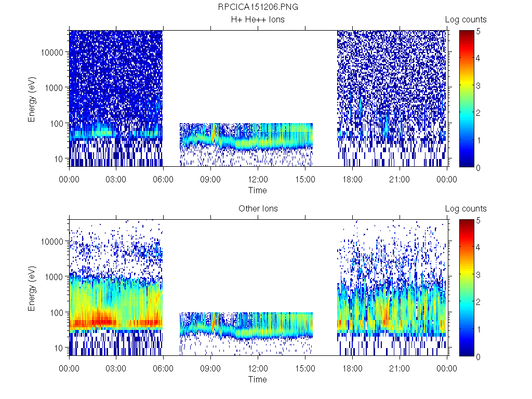Click the 0 label on H+ He++ colorbar
Image resolution: width=532 pixels, height=399 pixels.
coord(478,168)
